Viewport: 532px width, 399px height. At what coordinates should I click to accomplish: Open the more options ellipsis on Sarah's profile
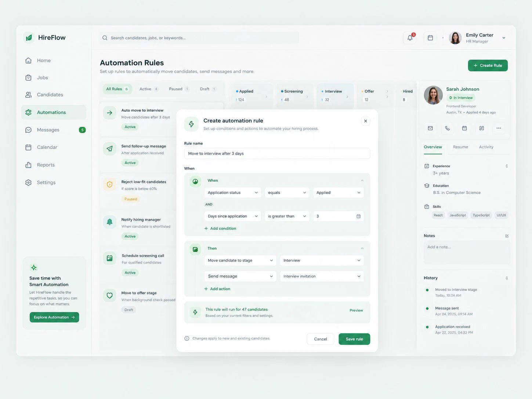[499, 128]
